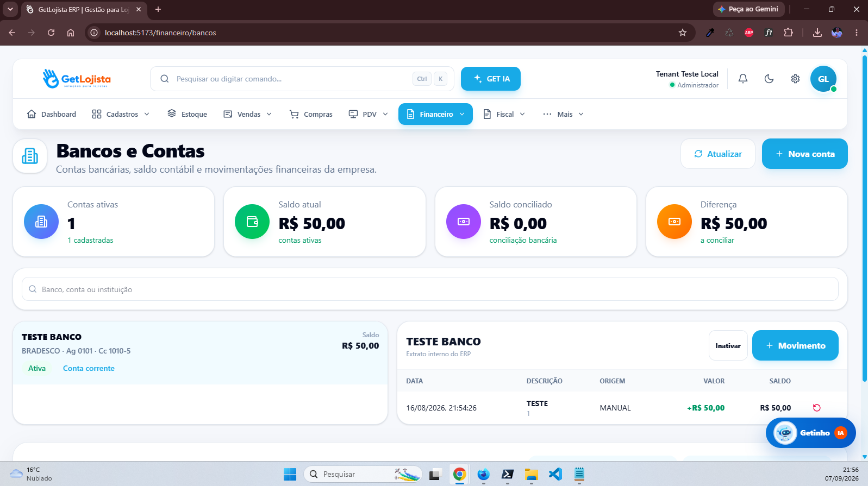Click the GetLojista logo

point(77,79)
